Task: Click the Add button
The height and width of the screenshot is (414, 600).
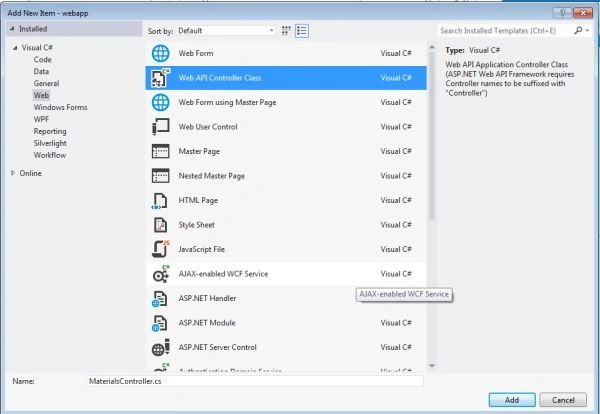Action: click(512, 400)
